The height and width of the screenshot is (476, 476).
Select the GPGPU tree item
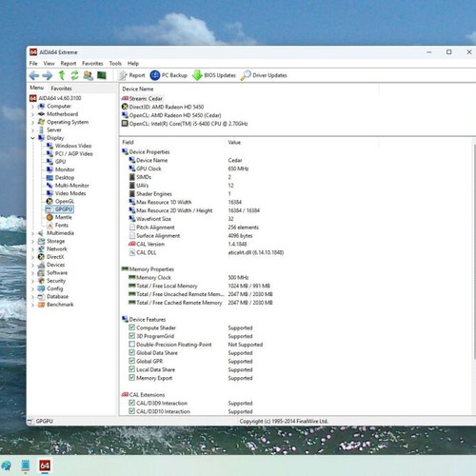pos(60,209)
